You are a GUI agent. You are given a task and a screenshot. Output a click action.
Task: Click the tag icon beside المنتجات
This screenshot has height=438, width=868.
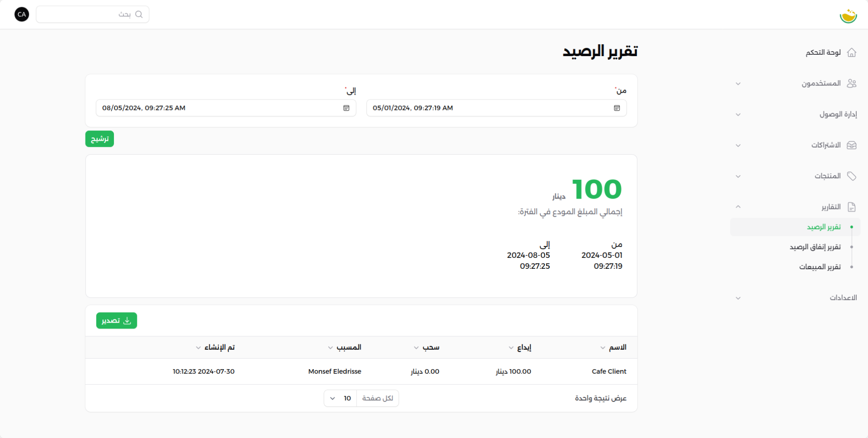852,176
